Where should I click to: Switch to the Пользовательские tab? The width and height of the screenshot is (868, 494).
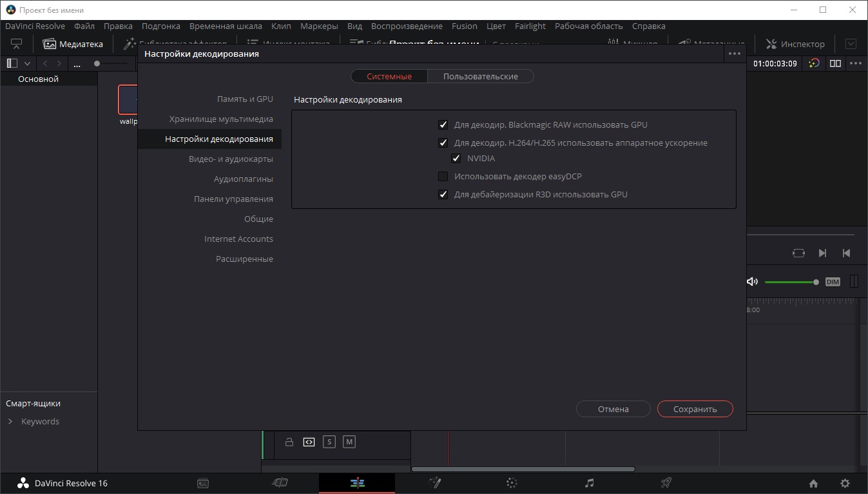(x=480, y=76)
